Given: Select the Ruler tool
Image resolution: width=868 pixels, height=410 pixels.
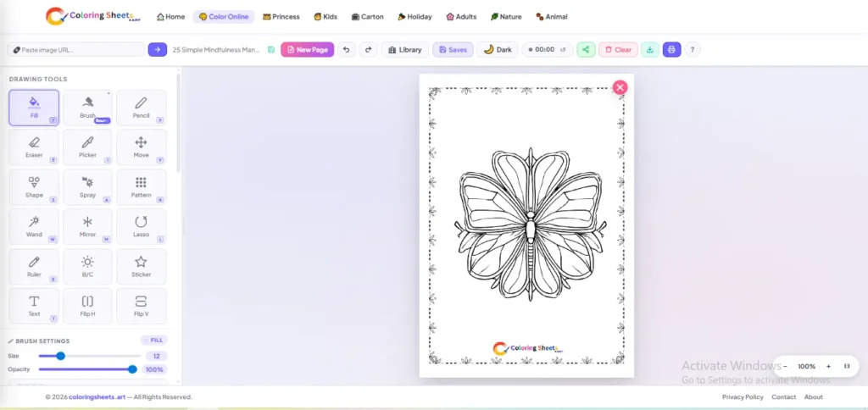Looking at the screenshot, I should (34, 266).
